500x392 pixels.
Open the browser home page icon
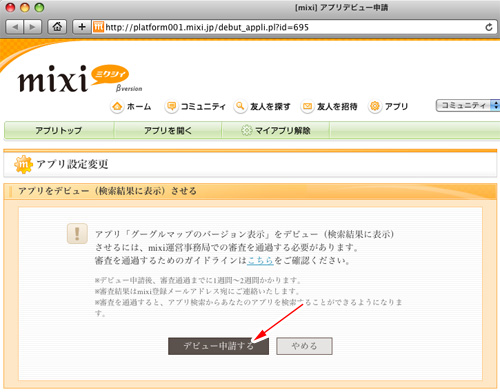(57, 27)
